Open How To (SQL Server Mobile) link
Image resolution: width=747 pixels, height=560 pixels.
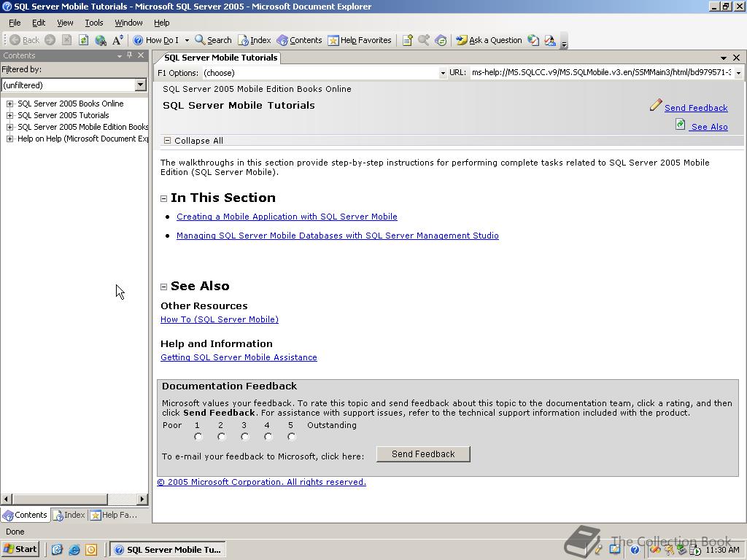[x=220, y=319]
